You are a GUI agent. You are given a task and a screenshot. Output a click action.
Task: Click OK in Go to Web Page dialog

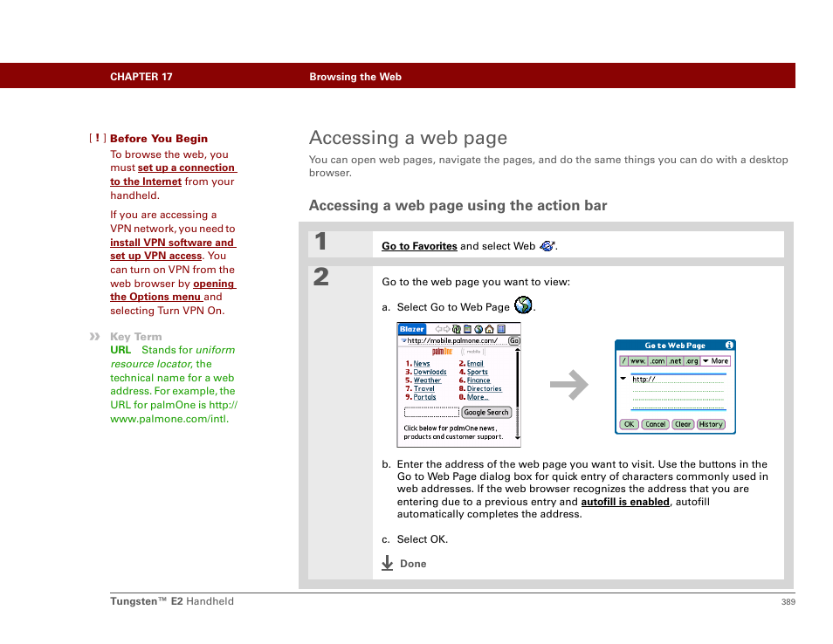pos(629,424)
